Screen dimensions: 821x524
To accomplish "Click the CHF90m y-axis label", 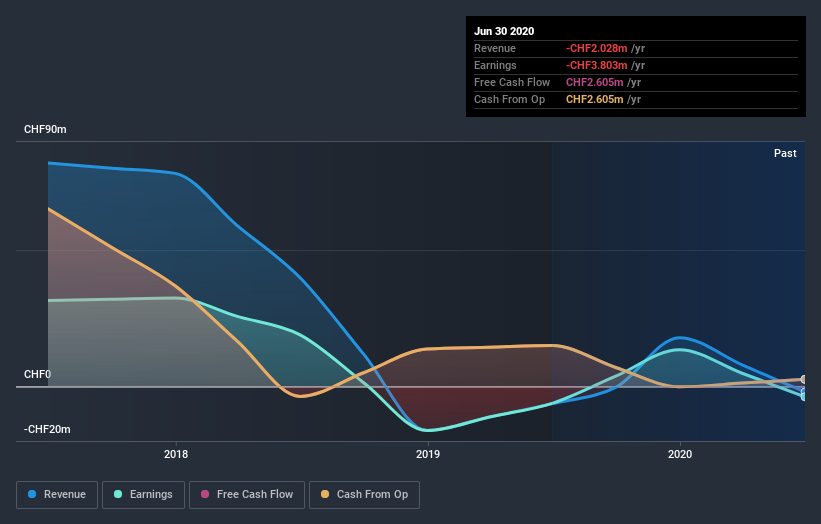I will [x=45, y=129].
